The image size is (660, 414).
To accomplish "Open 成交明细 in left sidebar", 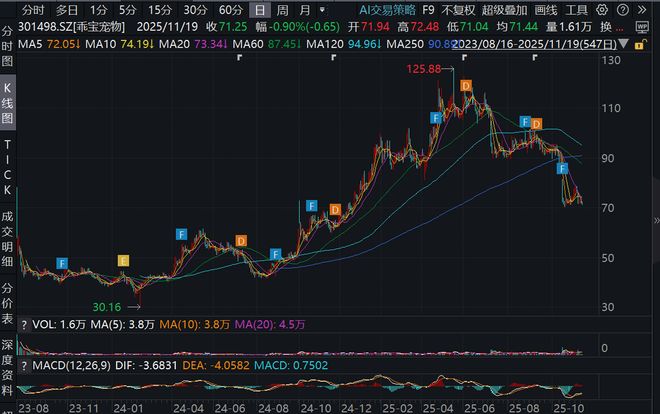I will pyautogui.click(x=7, y=239).
